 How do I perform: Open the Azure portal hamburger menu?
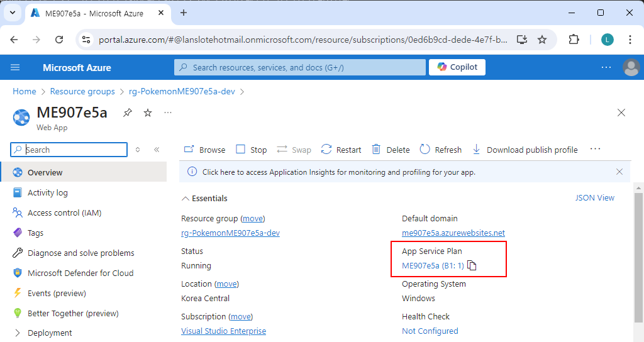15,67
